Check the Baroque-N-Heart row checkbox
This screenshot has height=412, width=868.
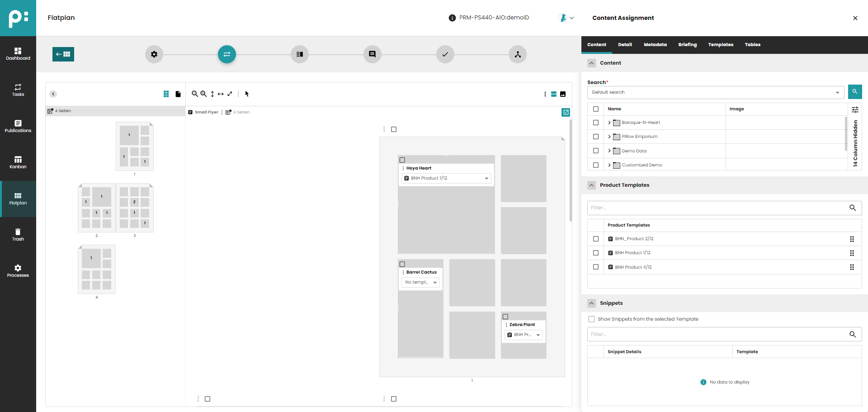click(x=596, y=123)
